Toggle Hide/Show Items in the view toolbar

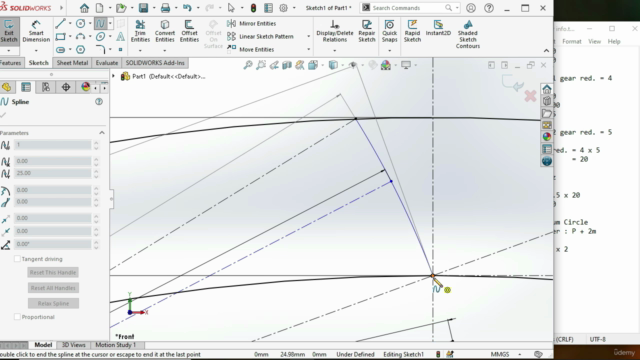coord(353,65)
